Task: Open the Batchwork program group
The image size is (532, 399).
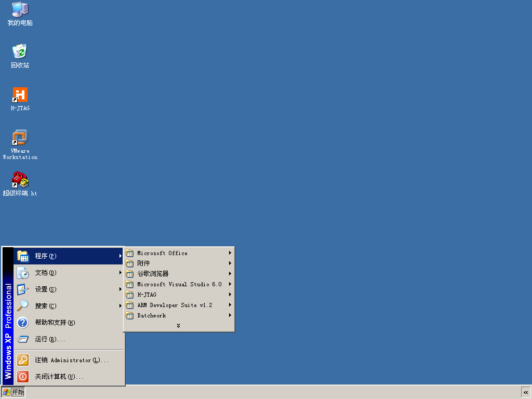Action: pos(179,315)
